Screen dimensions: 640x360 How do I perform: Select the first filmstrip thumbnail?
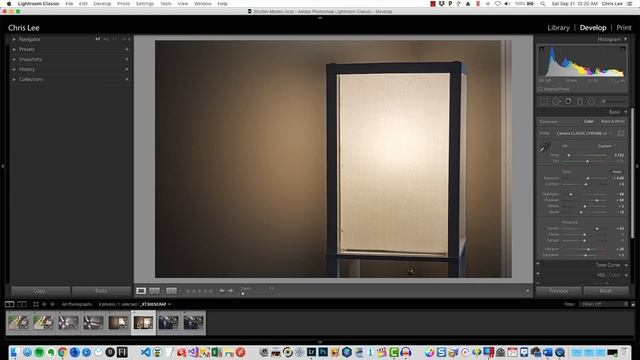click(18, 322)
